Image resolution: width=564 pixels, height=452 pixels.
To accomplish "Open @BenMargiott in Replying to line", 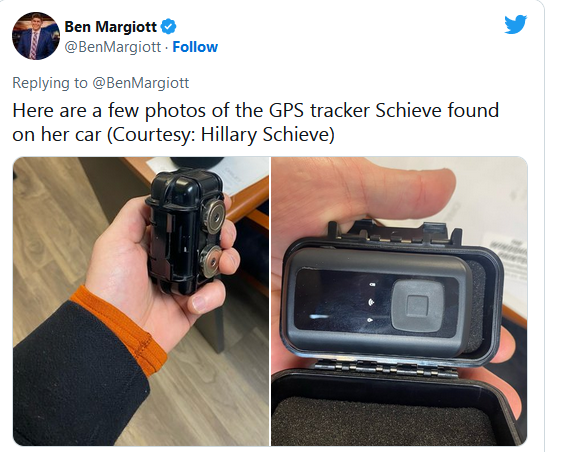I will click(x=140, y=83).
